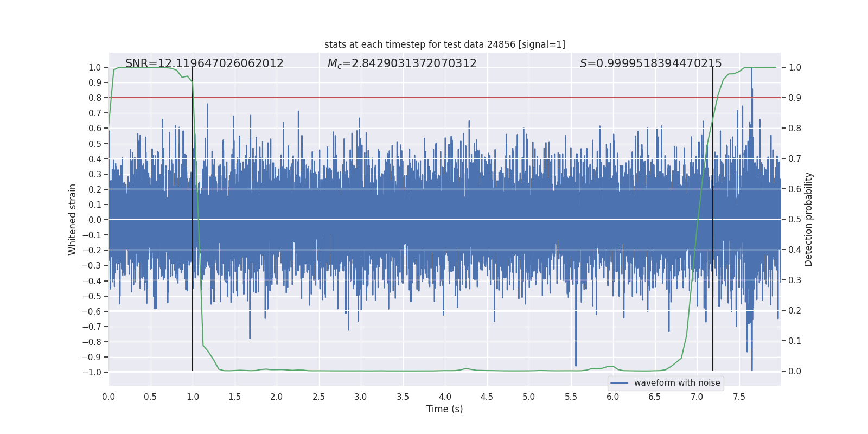Select the −0.1 whitened strain tick label
Screen dimensions: 868x434
[92, 235]
